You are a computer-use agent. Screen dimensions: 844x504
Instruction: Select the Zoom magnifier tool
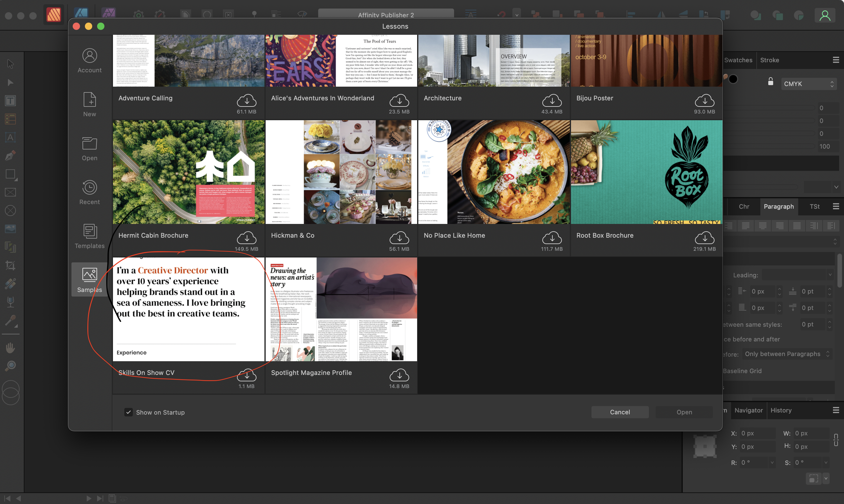(11, 366)
